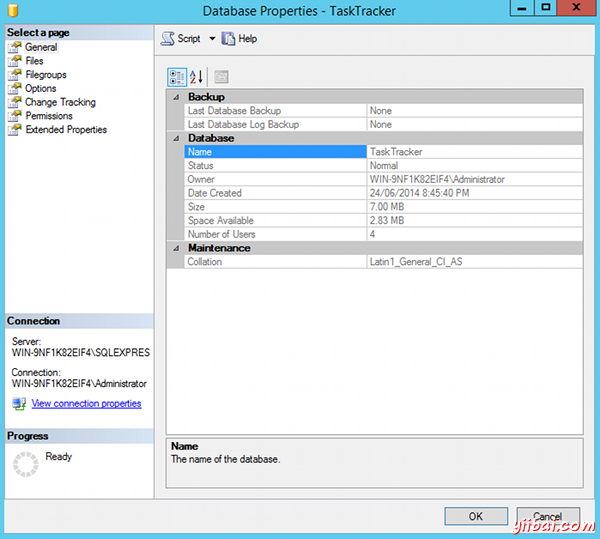The image size is (600, 539).
Task: Open the Extended Properties page
Action: [66, 130]
